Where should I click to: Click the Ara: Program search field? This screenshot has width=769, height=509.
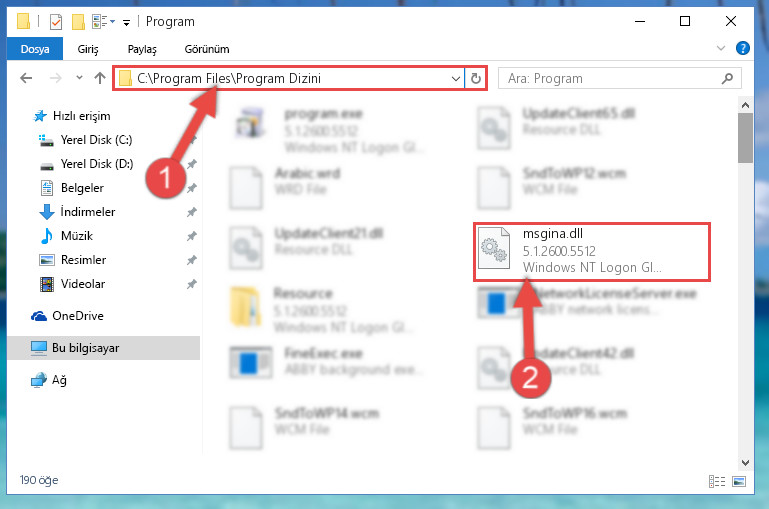612,78
